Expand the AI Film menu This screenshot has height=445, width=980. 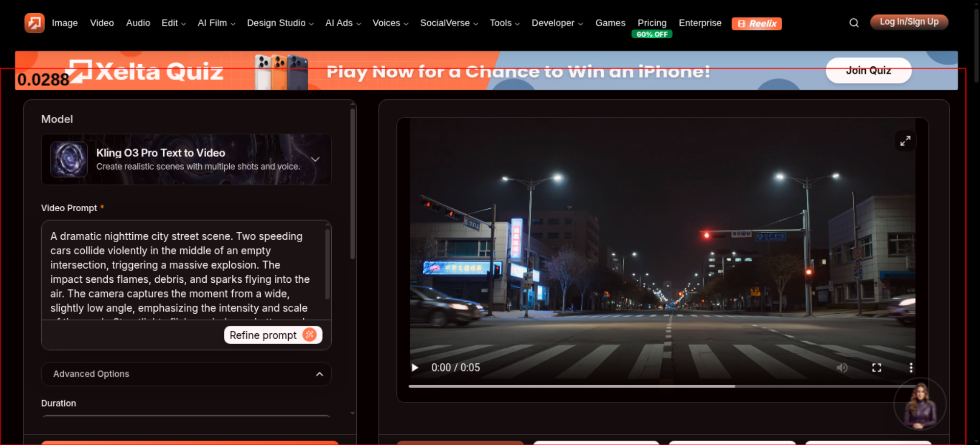[x=216, y=23]
